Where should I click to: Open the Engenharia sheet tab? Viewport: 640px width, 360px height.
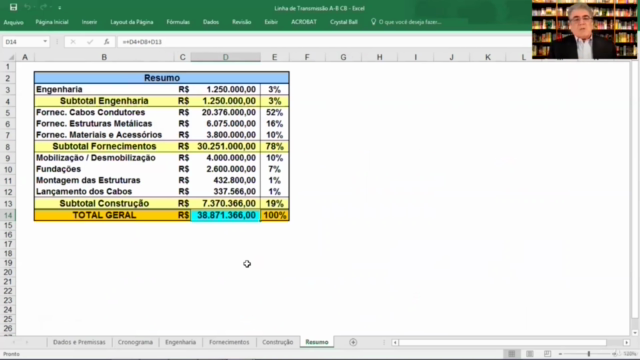coord(180,342)
